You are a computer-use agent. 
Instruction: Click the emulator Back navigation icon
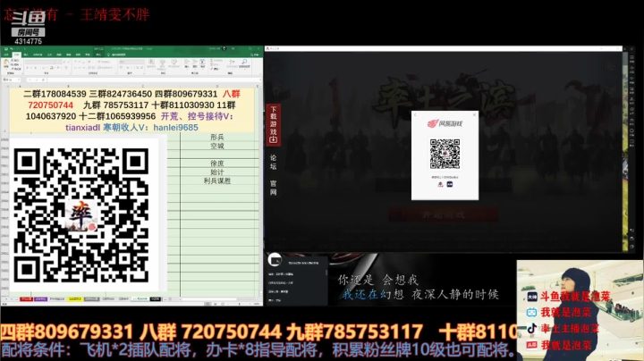click(631, 231)
